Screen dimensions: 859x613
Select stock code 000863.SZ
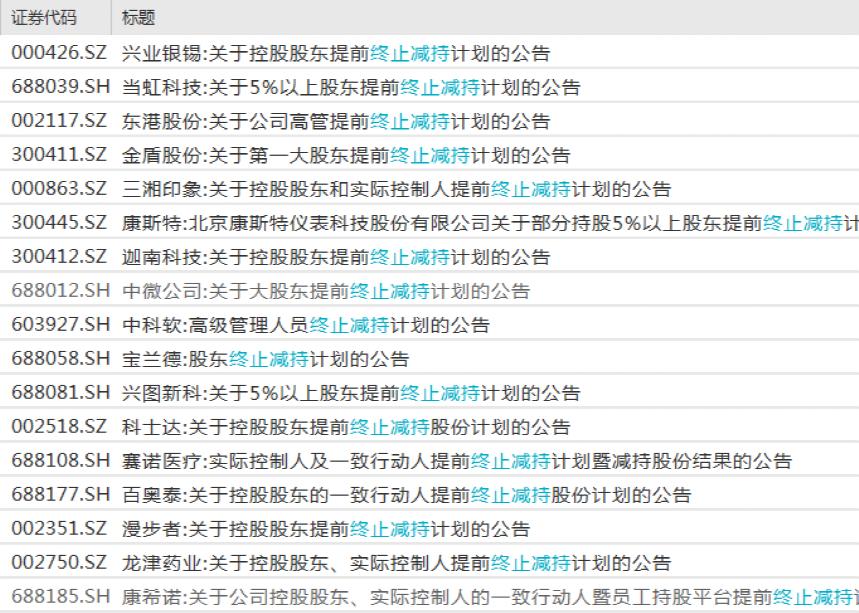(59, 188)
